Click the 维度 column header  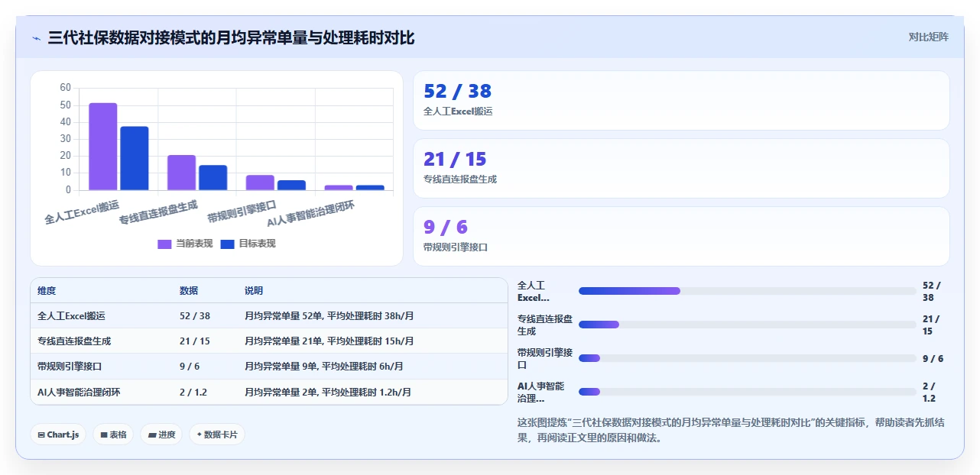[x=47, y=291]
